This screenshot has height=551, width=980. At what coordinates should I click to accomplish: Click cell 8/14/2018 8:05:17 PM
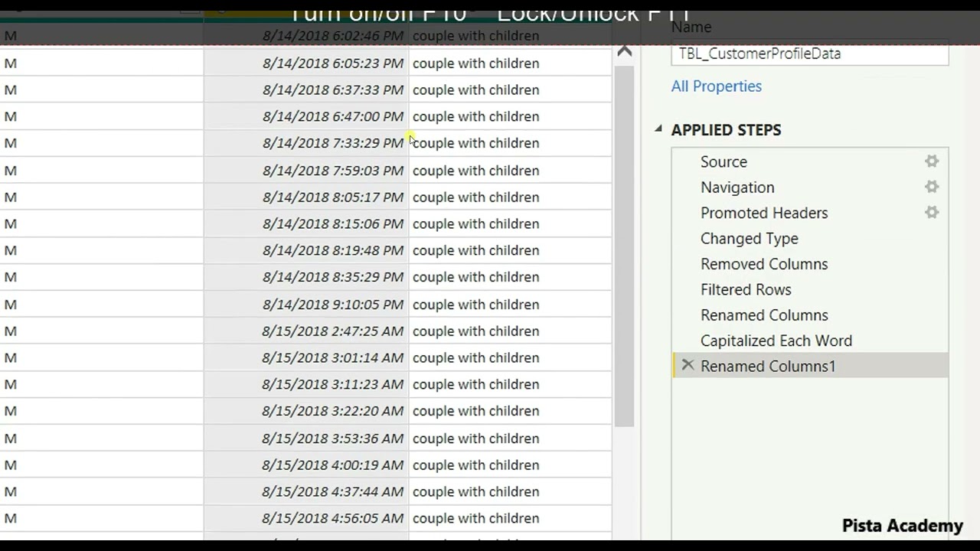(x=306, y=197)
